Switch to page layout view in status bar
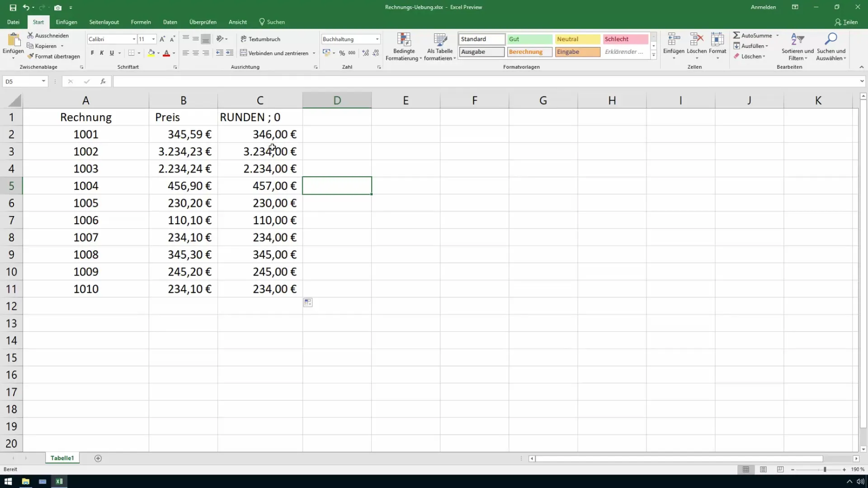868x488 pixels. pyautogui.click(x=763, y=469)
